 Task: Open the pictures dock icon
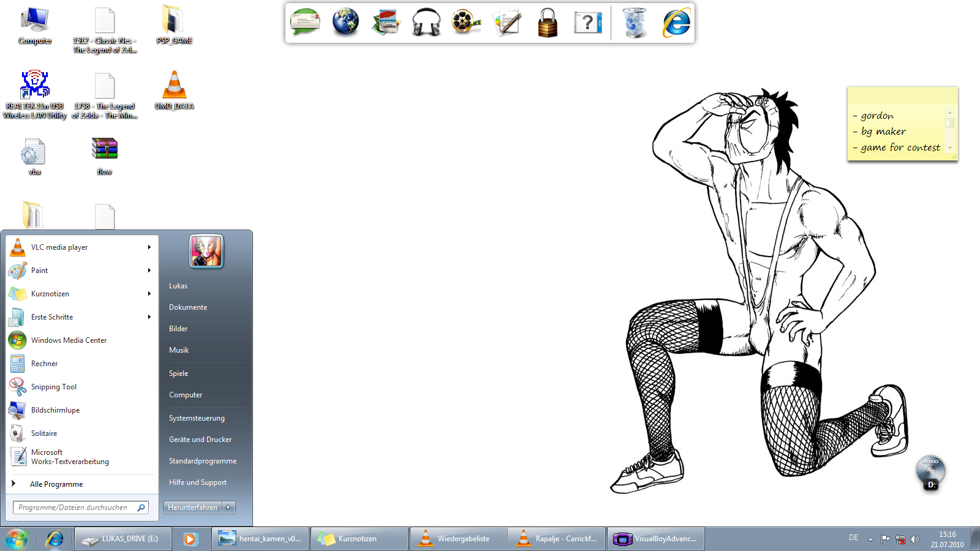click(x=386, y=23)
